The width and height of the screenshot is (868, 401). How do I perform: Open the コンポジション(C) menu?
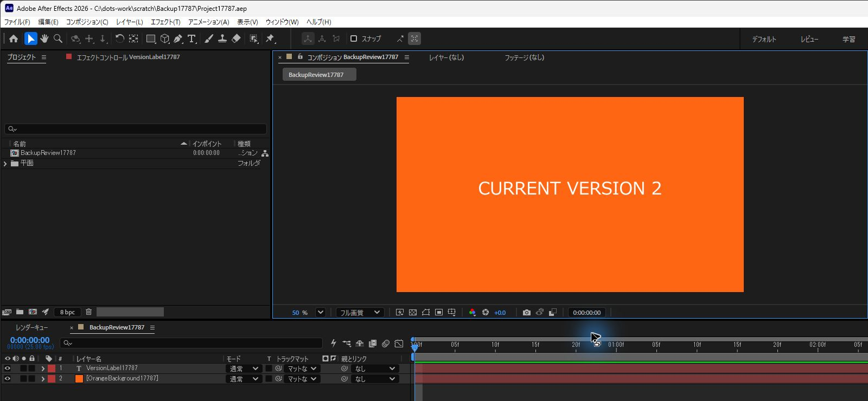click(87, 22)
